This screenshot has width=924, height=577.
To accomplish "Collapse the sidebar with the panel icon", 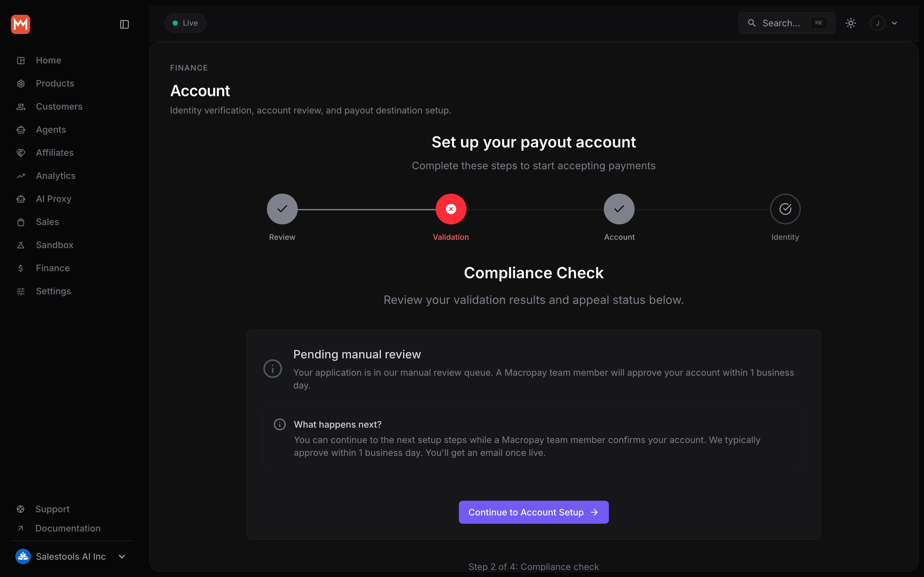I will tap(124, 24).
